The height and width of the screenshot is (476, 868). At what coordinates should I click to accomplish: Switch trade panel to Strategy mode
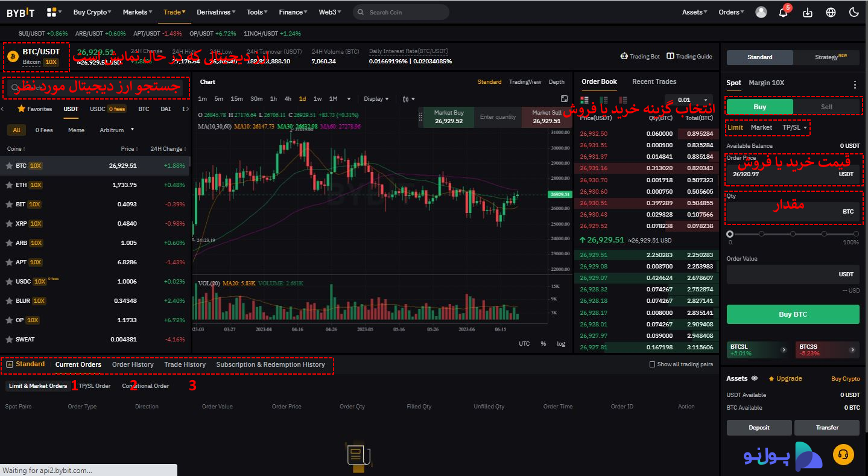(x=827, y=57)
